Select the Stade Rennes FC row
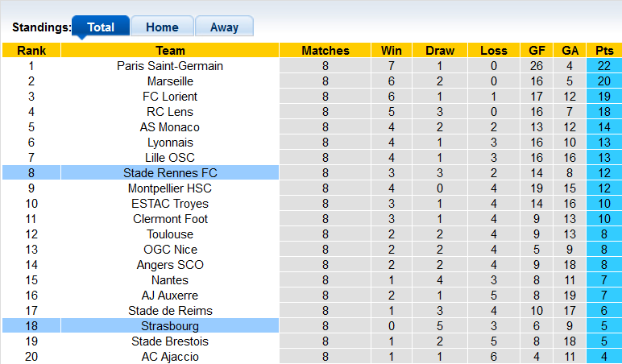The width and height of the screenshot is (622, 364). coord(170,173)
